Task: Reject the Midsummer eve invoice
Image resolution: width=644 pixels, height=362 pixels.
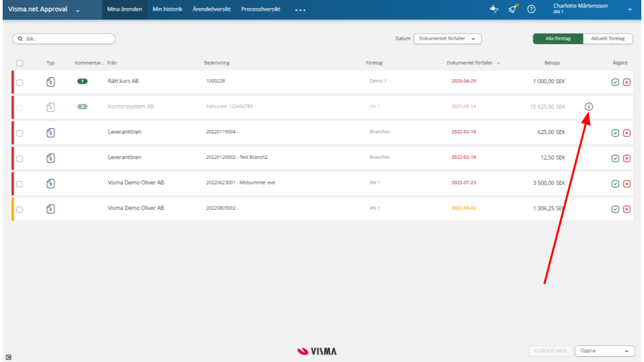Action: 627,184
